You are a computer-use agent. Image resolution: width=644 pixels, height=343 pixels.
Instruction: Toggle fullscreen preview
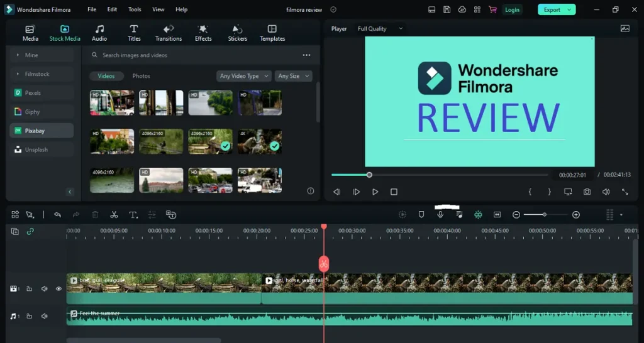coord(625,192)
